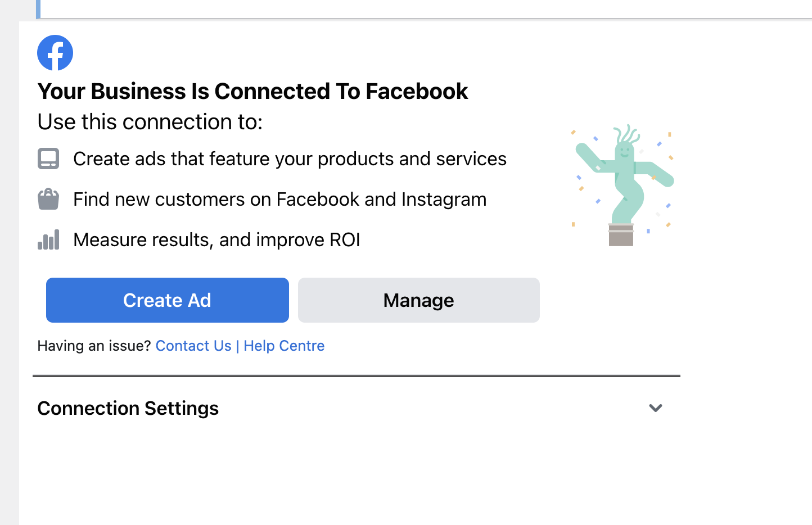The image size is (812, 525).
Task: Expand Connection Settings using the chevron arrow
Action: 655,408
